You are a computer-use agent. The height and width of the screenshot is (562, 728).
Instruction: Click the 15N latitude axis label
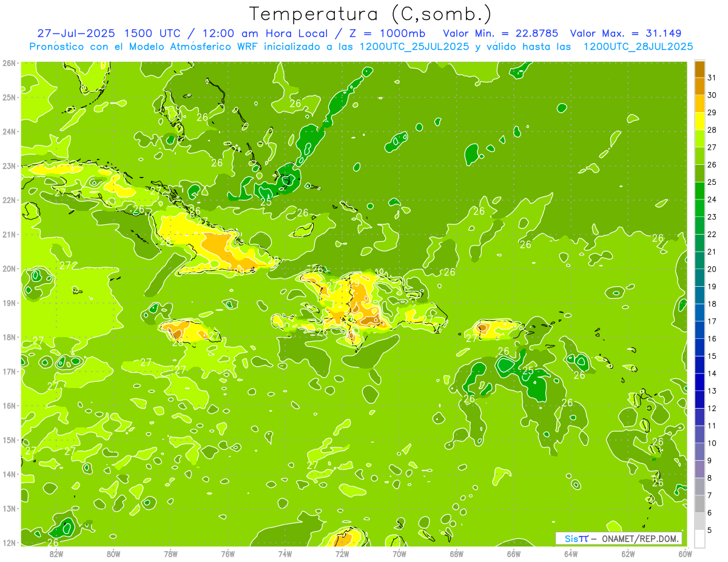[x=9, y=440]
